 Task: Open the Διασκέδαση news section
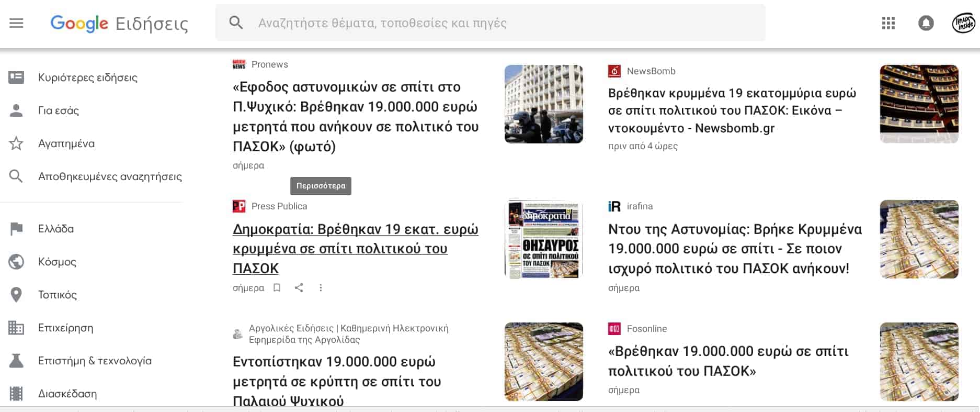[67, 394]
